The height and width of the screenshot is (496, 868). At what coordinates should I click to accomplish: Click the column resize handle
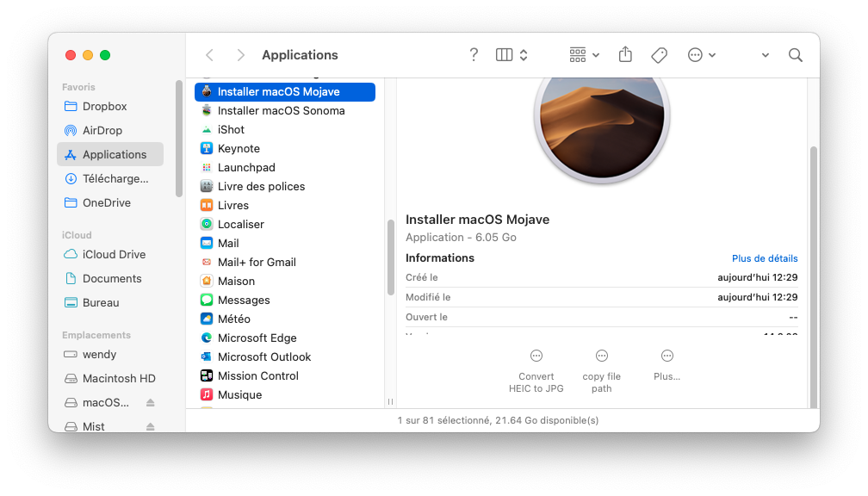pyautogui.click(x=390, y=402)
